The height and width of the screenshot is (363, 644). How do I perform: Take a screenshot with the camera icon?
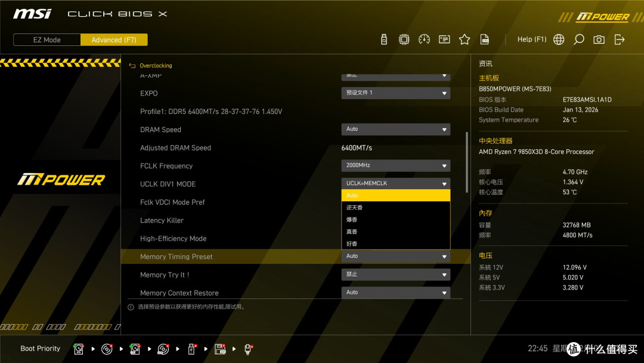point(599,39)
